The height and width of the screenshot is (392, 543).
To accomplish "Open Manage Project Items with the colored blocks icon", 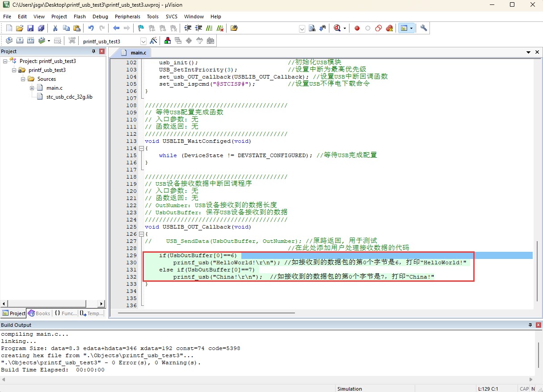I will 168,41.
